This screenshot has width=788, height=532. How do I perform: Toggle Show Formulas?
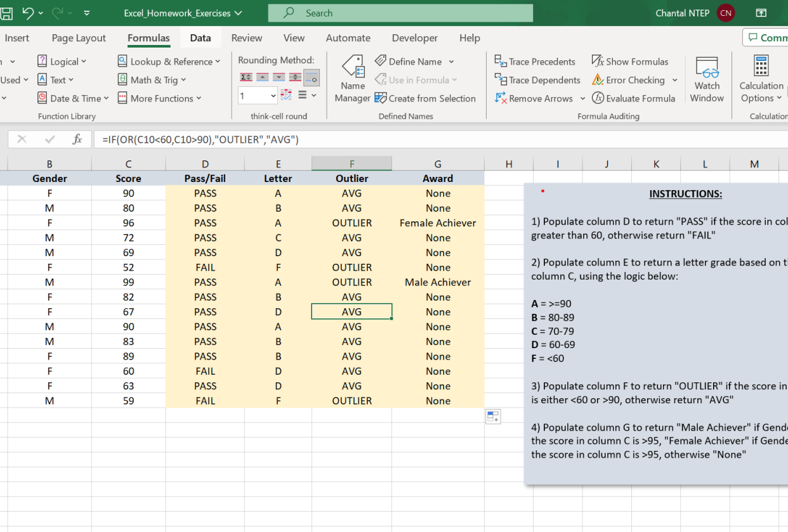click(630, 62)
